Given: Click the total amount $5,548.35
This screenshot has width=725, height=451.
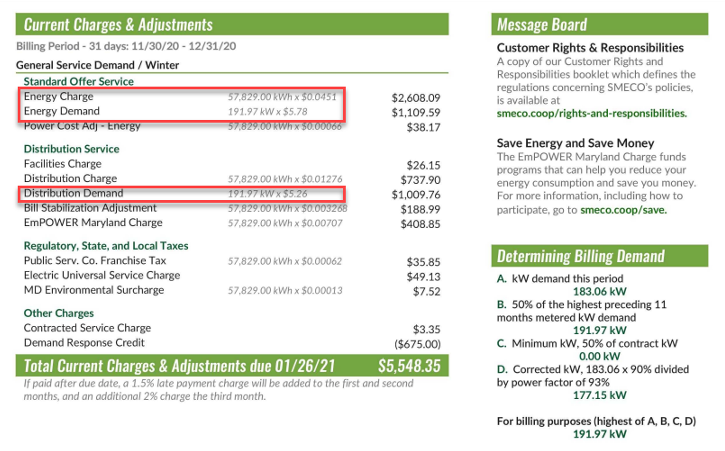Looking at the screenshot, I should click(x=408, y=365).
